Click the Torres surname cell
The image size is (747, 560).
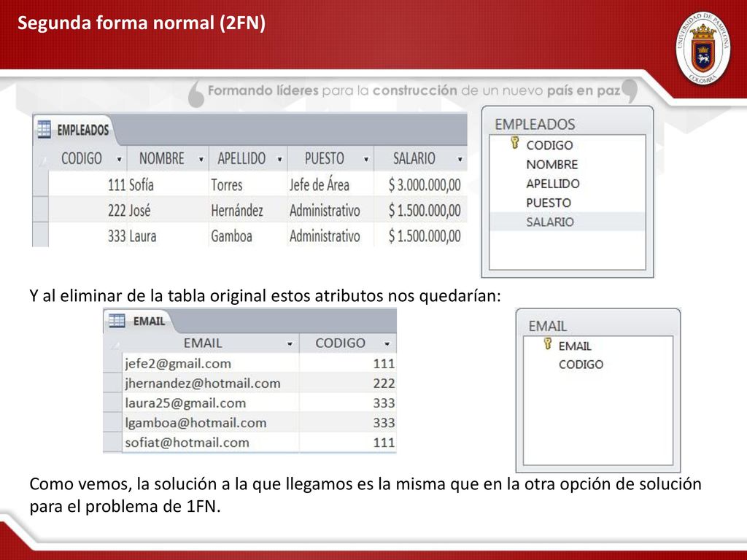[248, 184]
